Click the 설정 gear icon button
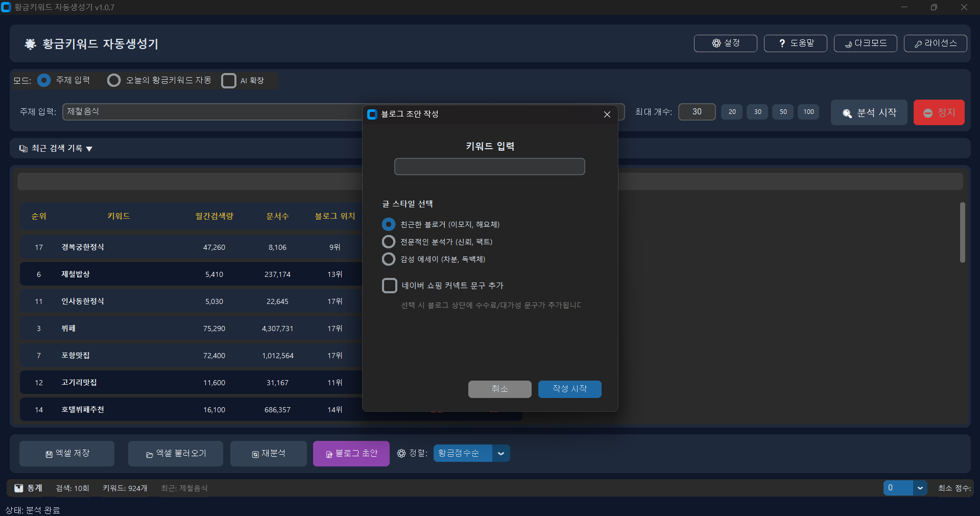 click(x=716, y=43)
